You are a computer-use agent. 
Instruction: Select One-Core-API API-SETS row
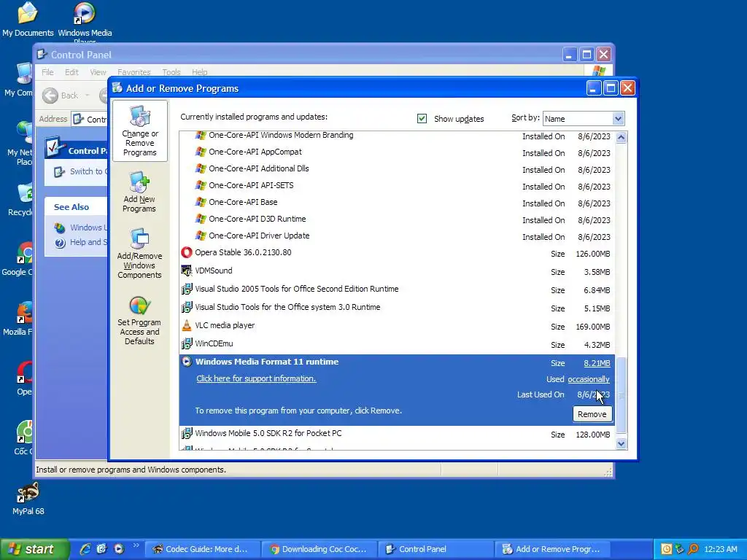pyautogui.click(x=397, y=186)
